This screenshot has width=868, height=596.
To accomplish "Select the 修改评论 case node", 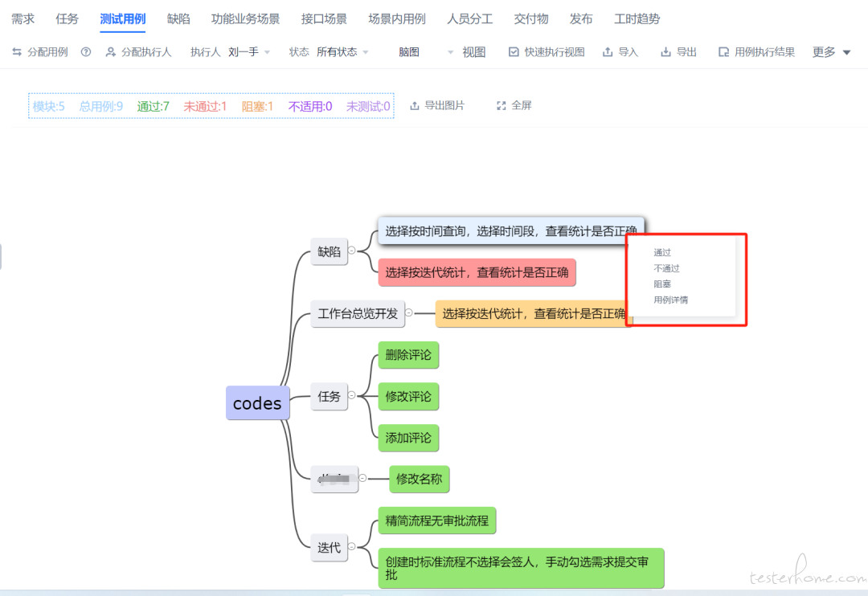I will pos(408,396).
